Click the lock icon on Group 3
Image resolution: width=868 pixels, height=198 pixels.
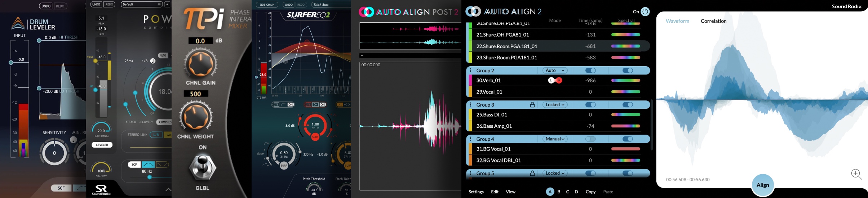[x=532, y=105]
